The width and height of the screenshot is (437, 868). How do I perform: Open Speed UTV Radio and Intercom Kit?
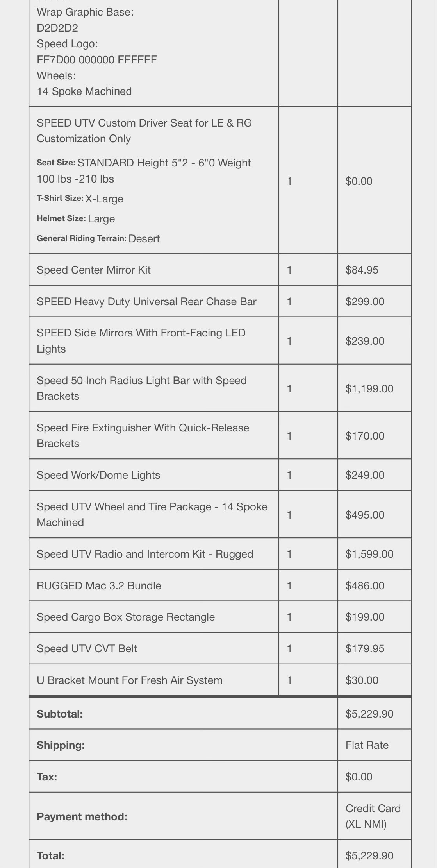pyautogui.click(x=145, y=554)
